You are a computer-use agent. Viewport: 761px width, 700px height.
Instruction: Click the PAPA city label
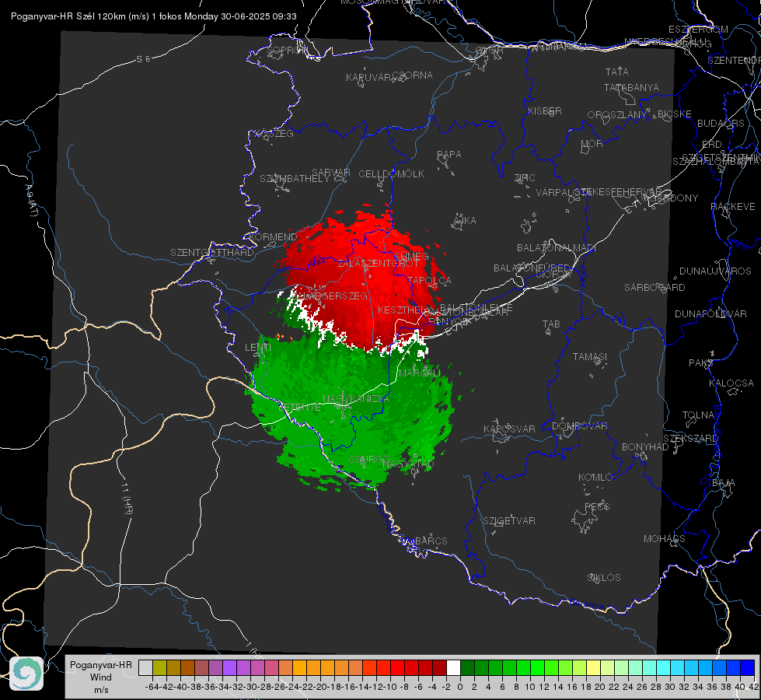(449, 155)
